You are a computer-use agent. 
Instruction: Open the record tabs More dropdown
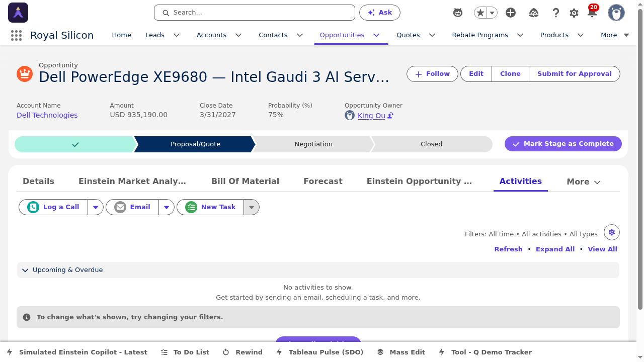pos(584,182)
